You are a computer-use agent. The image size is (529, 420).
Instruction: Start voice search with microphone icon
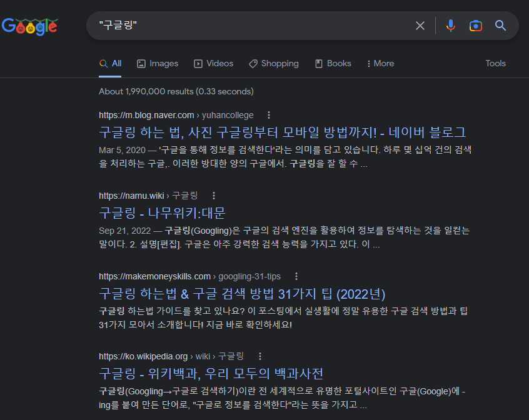pyautogui.click(x=450, y=26)
